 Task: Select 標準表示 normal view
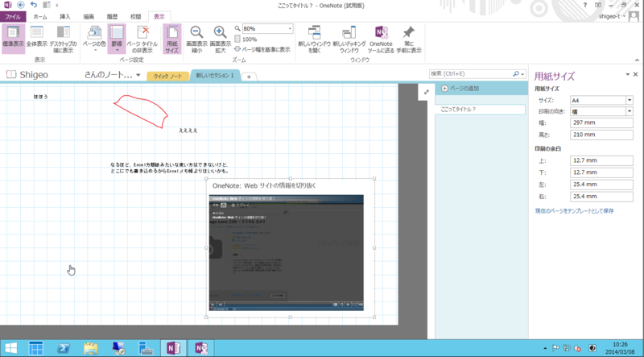click(x=13, y=39)
